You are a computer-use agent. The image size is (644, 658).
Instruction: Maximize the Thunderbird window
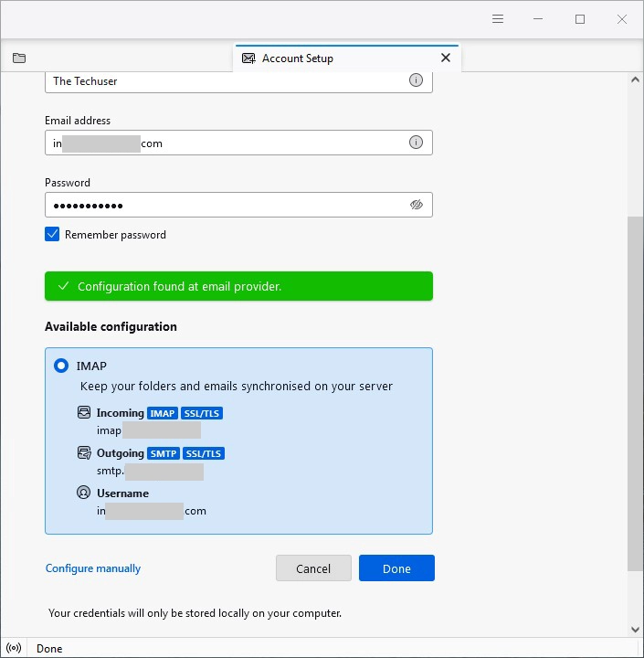(x=580, y=19)
